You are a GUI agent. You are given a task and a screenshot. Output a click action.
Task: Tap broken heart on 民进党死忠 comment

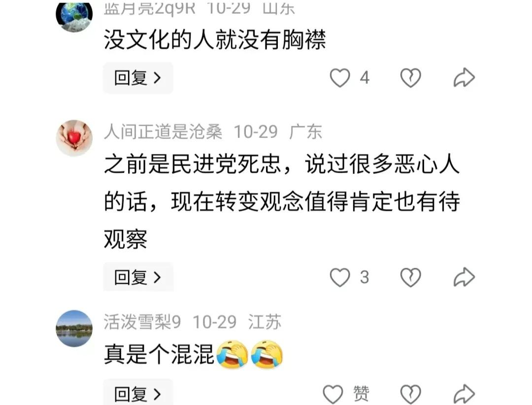coord(410,277)
